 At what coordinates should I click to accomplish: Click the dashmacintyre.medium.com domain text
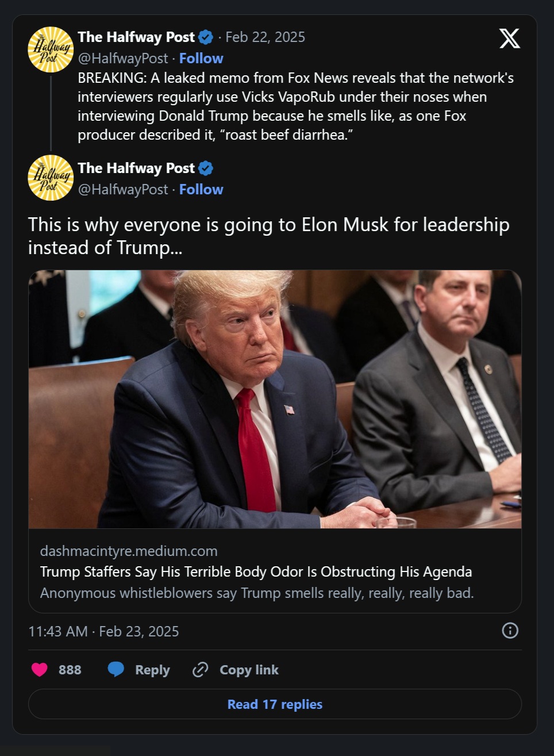(129, 551)
